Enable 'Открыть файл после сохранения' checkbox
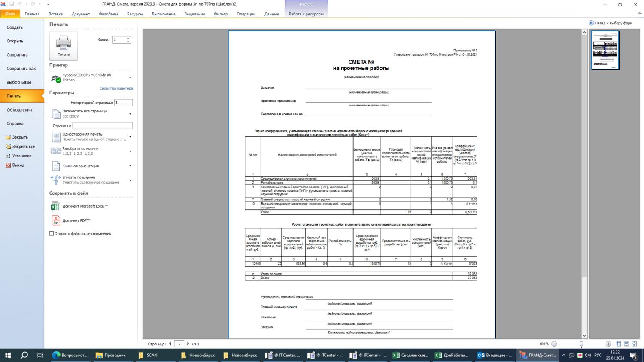This screenshot has width=644, height=362. 52,234
